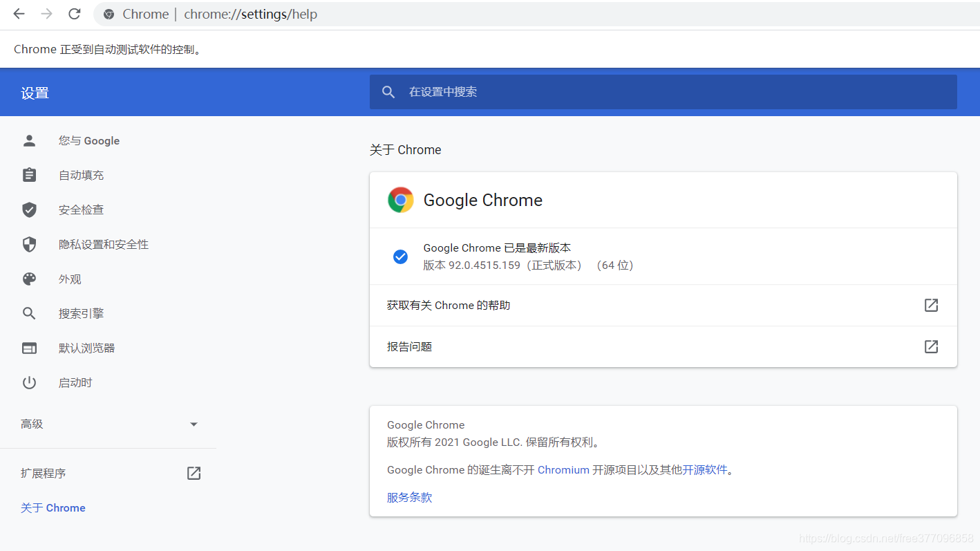Screen dimensions: 980x551
Task: Open the 搜索引擎 settings section
Action: 81,313
